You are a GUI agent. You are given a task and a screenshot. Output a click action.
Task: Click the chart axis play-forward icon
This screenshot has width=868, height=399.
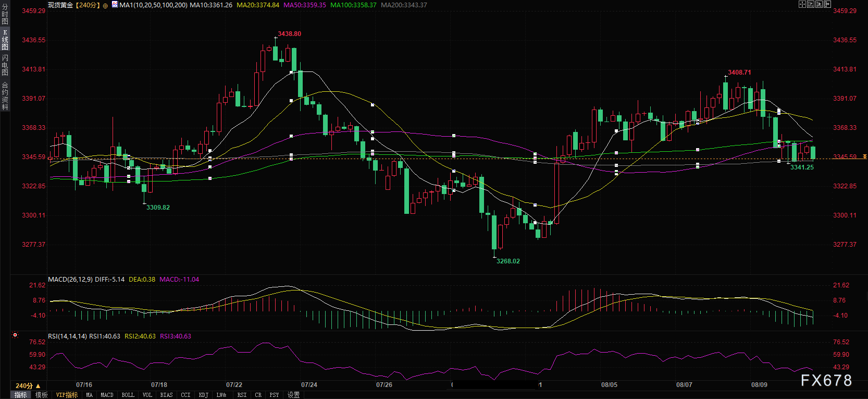819,4
